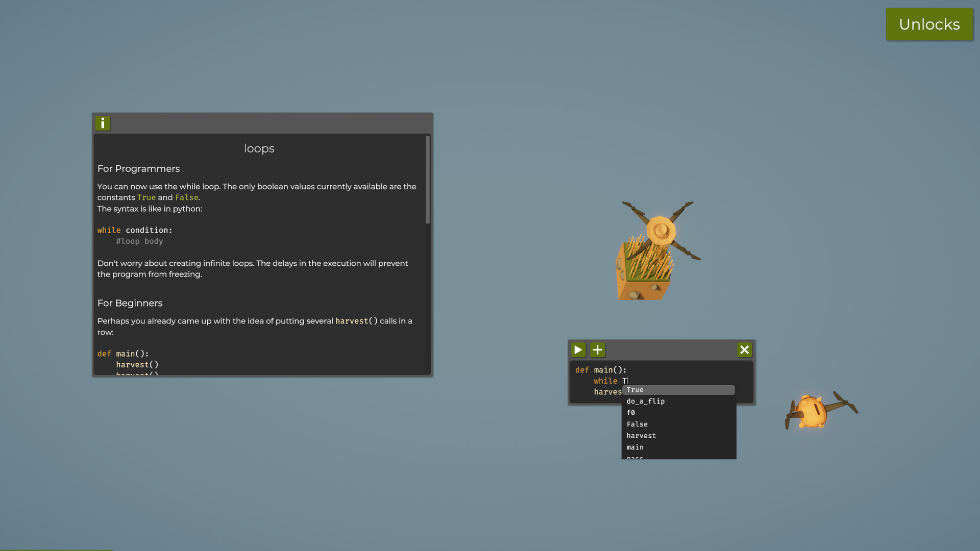Click the info icon on the loops panel
Viewport: 980px width, 551px height.
coord(103,123)
